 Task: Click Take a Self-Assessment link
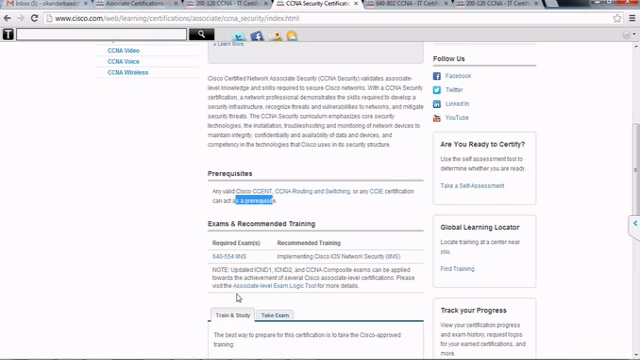pyautogui.click(x=472, y=186)
